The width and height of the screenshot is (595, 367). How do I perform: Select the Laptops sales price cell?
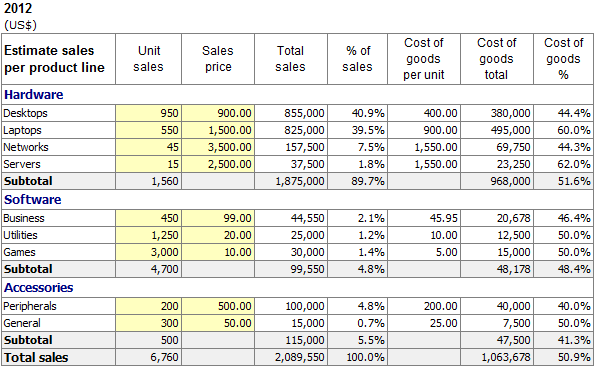[x=218, y=130]
